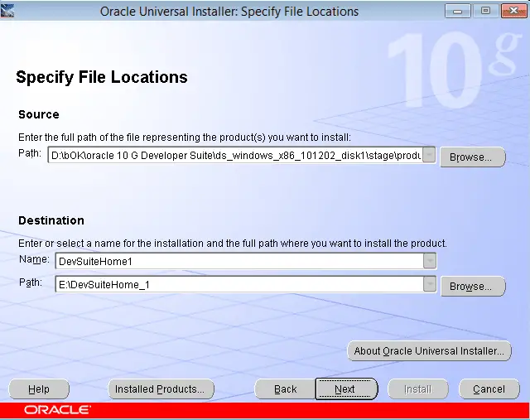Click into the Source Path field
530x420 pixels.
tap(235, 155)
